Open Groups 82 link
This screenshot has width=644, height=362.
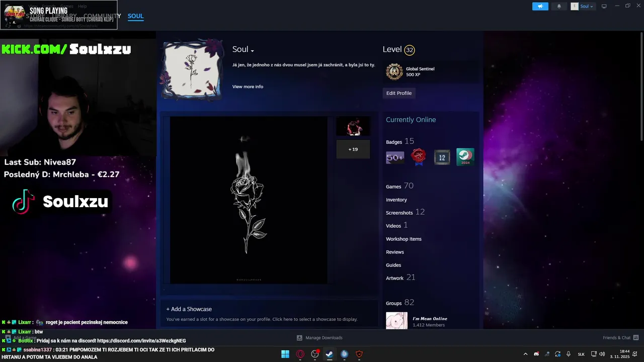click(400, 303)
